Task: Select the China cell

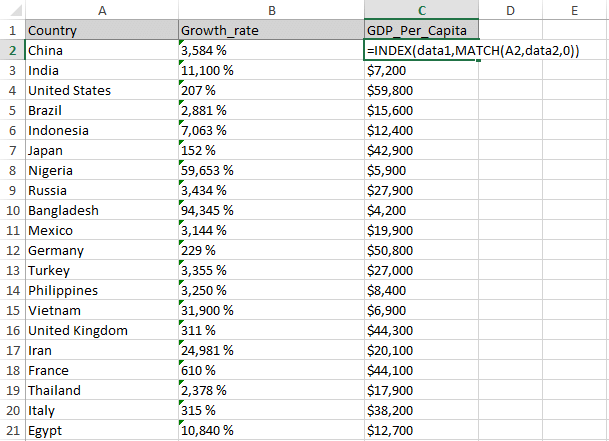Action: coord(102,50)
